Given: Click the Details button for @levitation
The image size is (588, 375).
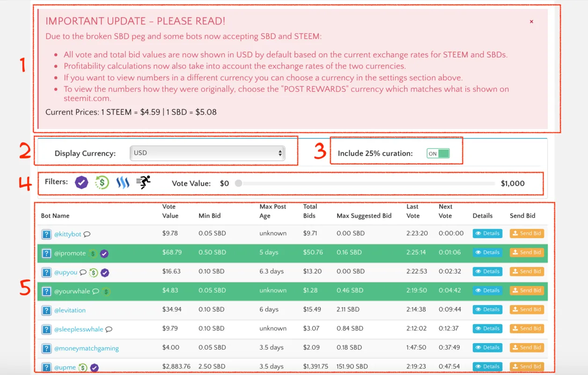Looking at the screenshot, I should [487, 309].
